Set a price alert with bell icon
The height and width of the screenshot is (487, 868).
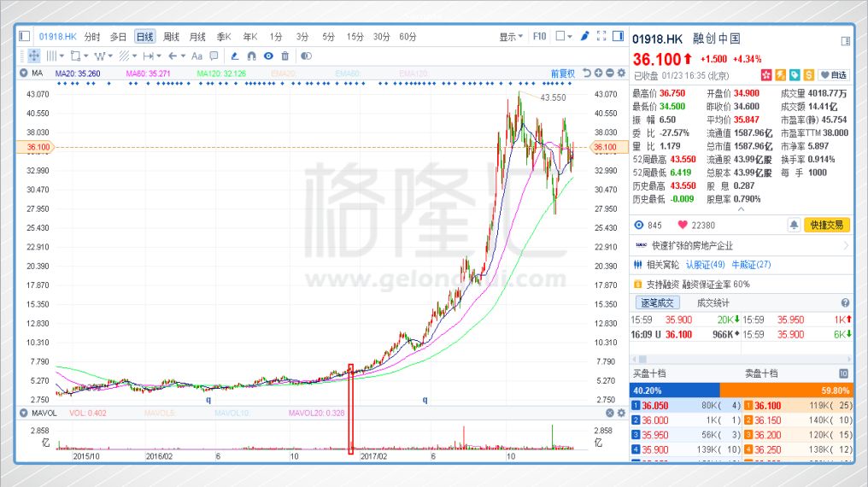point(794,225)
